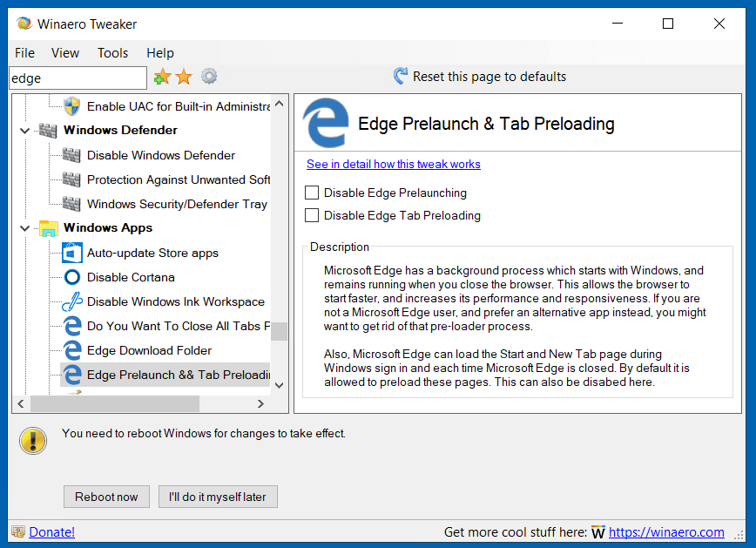Open the Tools menu
The image size is (756, 548).
point(112,53)
